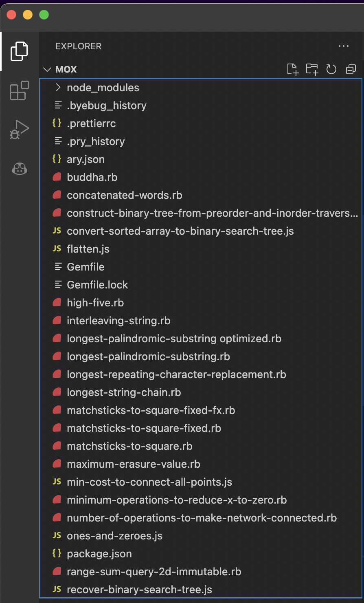The image size is (364, 603).
Task: Refresh the Explorer with the refresh icon
Action: pyautogui.click(x=331, y=69)
